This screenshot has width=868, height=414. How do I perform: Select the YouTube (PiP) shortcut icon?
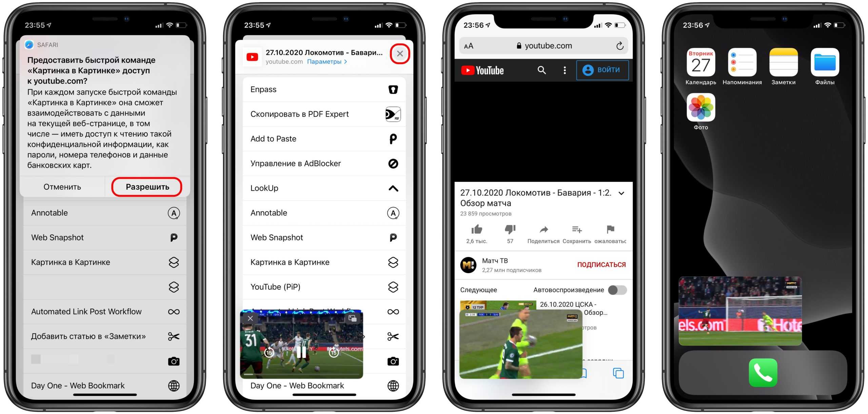click(x=393, y=287)
